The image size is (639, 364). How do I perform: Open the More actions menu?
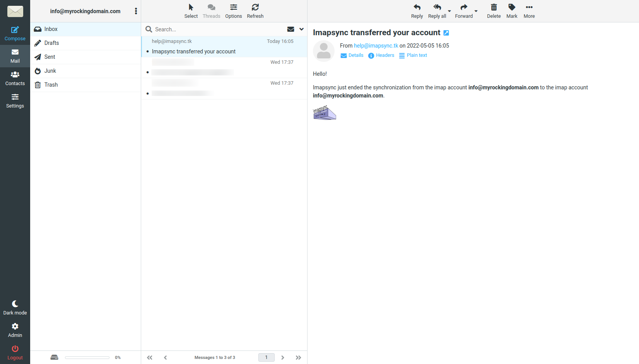coord(529,11)
